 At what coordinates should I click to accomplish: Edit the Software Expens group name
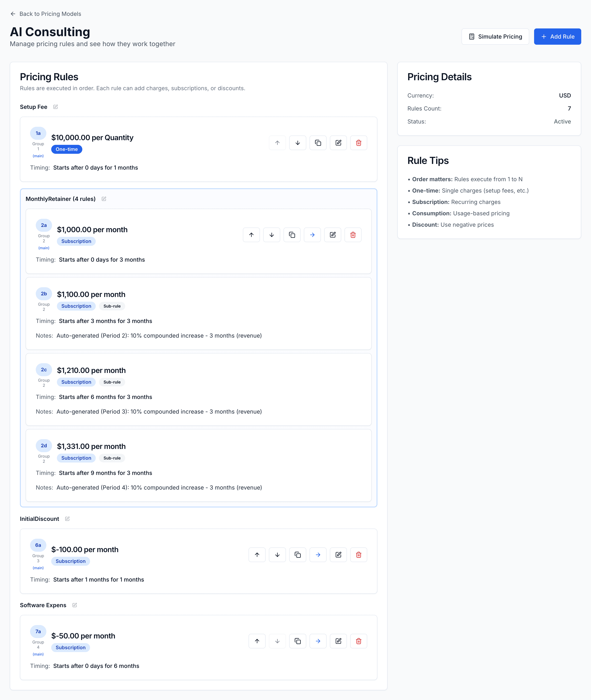pyautogui.click(x=74, y=605)
